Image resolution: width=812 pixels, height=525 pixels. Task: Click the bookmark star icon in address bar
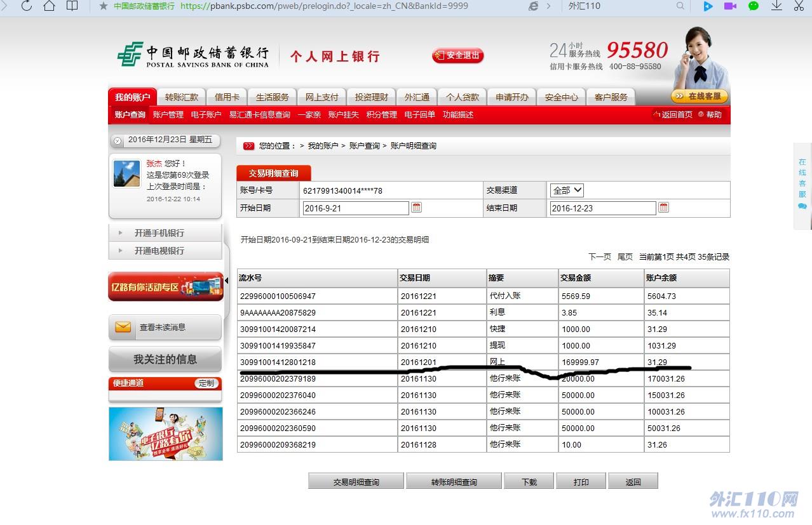click(x=103, y=6)
